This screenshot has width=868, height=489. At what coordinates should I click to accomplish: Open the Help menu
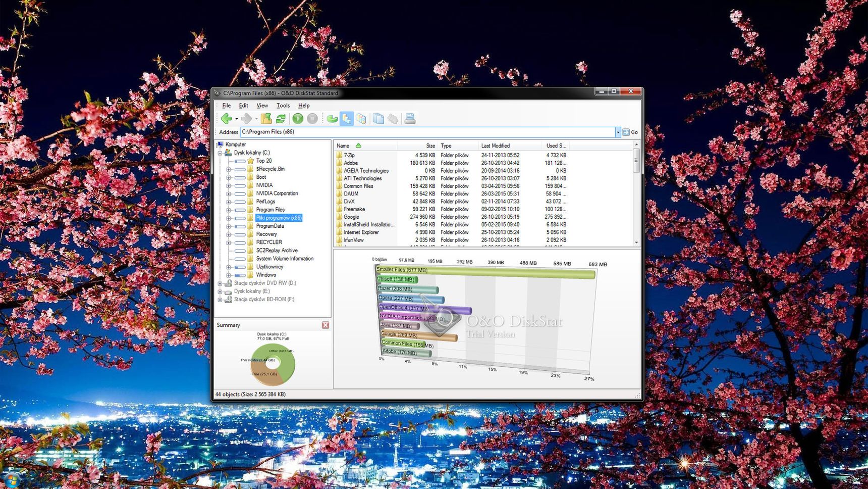(x=304, y=106)
